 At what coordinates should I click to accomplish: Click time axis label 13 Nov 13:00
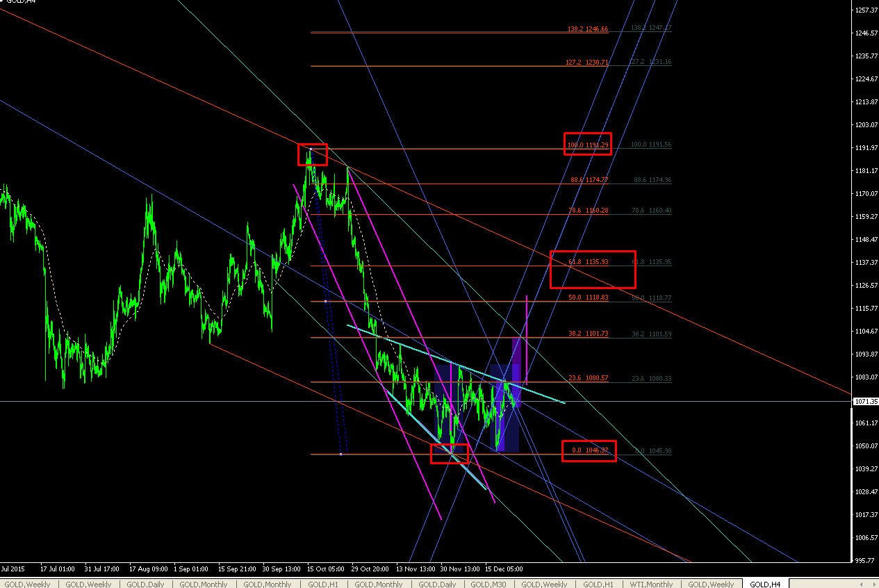pyautogui.click(x=414, y=568)
